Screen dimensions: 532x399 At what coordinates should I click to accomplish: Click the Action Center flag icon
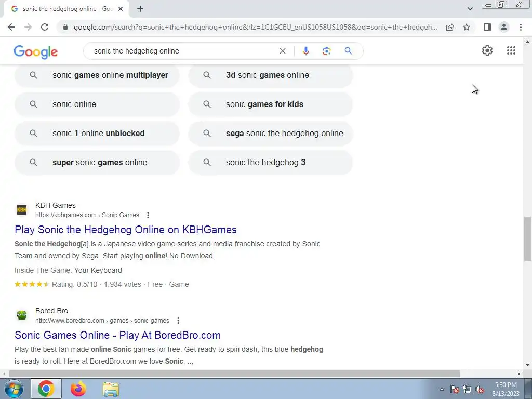coord(454,389)
